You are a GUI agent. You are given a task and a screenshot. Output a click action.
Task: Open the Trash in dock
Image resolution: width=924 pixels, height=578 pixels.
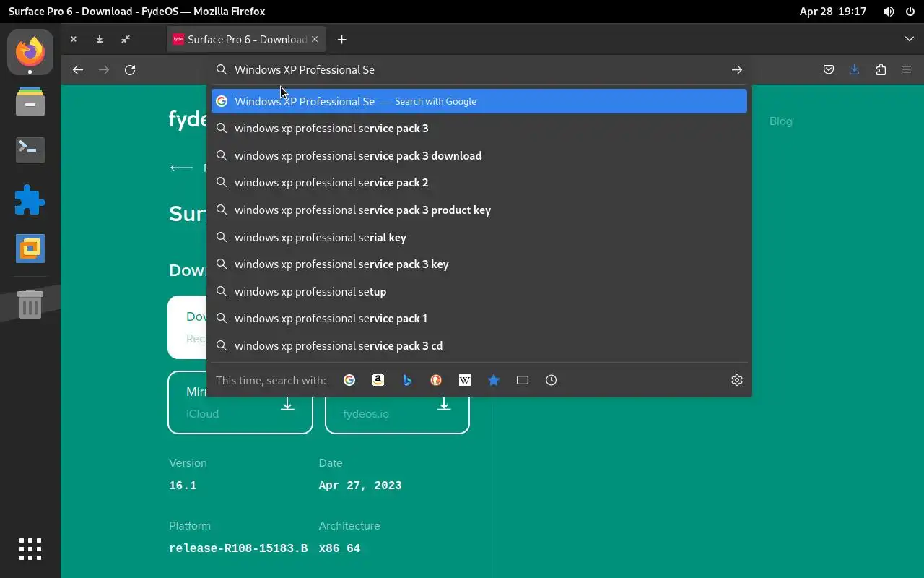pyautogui.click(x=30, y=304)
